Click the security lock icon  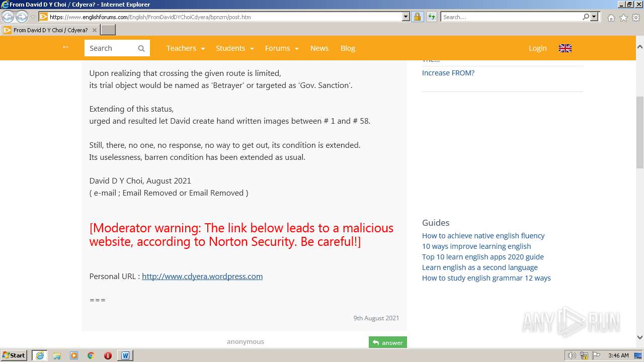tap(417, 17)
